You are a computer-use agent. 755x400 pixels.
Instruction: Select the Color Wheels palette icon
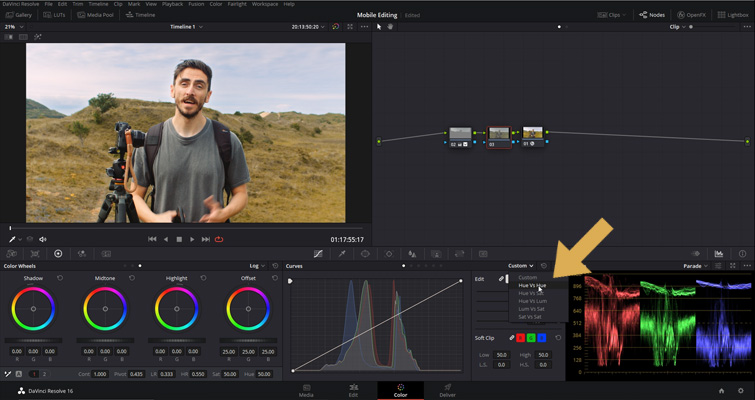(58, 254)
